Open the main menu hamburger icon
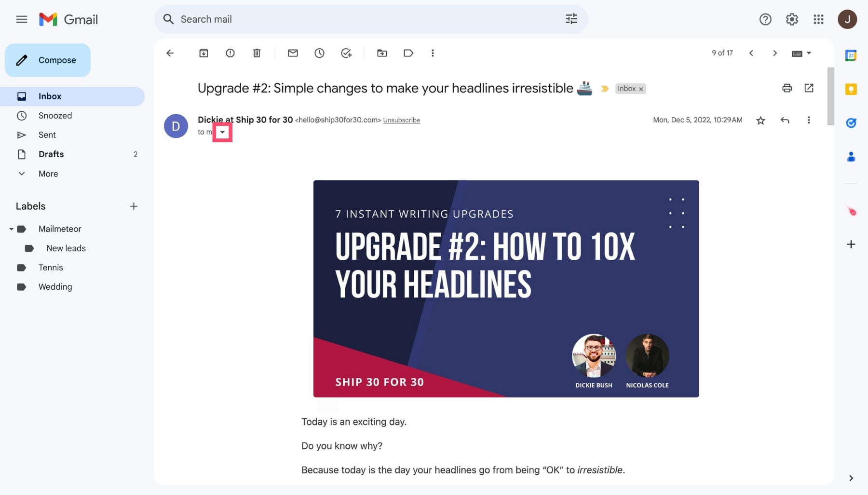This screenshot has width=868, height=495. pos(21,19)
